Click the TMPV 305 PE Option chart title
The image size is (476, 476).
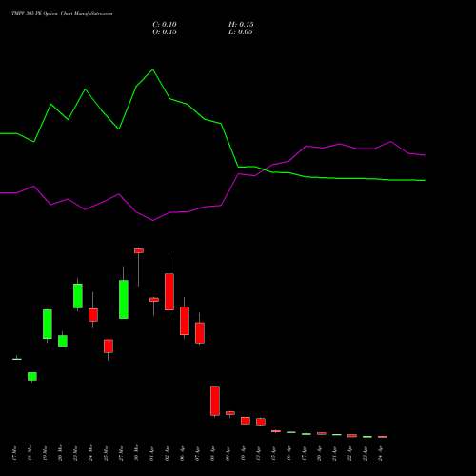click(62, 14)
